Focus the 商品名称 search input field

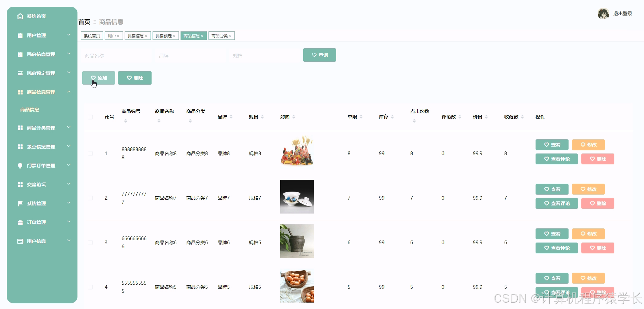pyautogui.click(x=117, y=55)
